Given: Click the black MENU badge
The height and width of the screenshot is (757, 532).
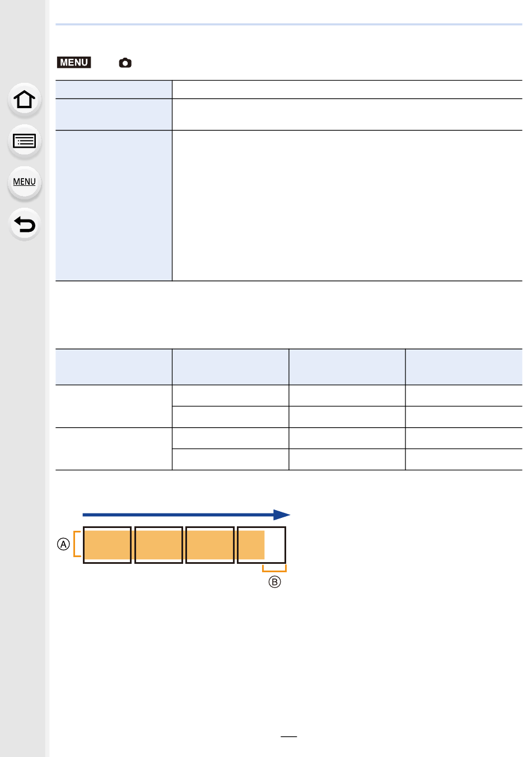Looking at the screenshot, I should click(x=74, y=62).
